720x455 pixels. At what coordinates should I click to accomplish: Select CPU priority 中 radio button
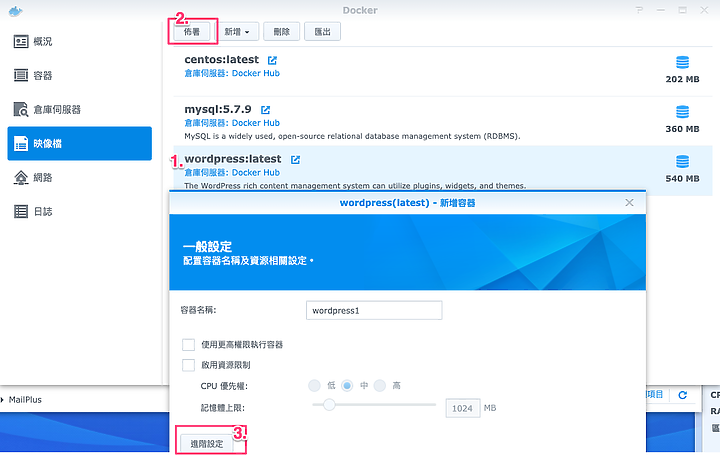pyautogui.click(x=347, y=386)
